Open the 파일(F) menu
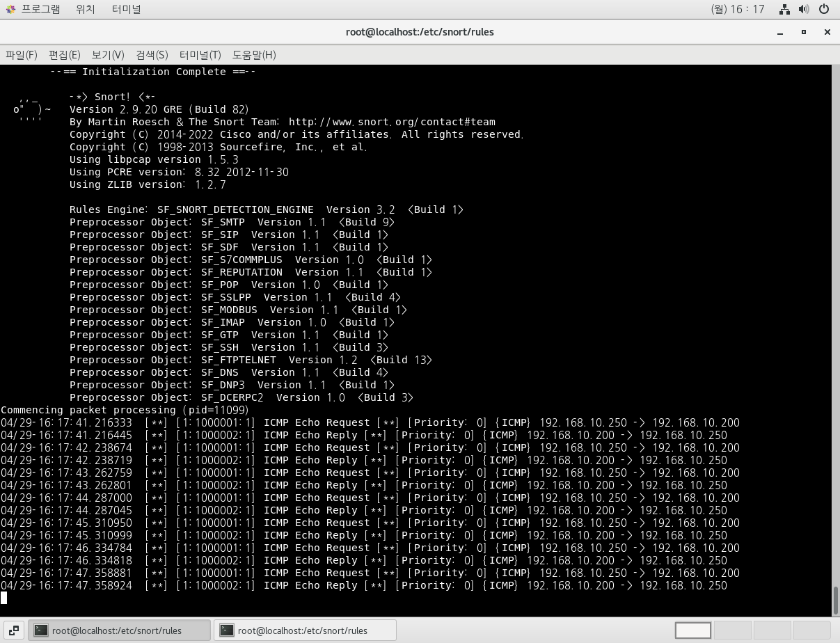 click(22, 55)
